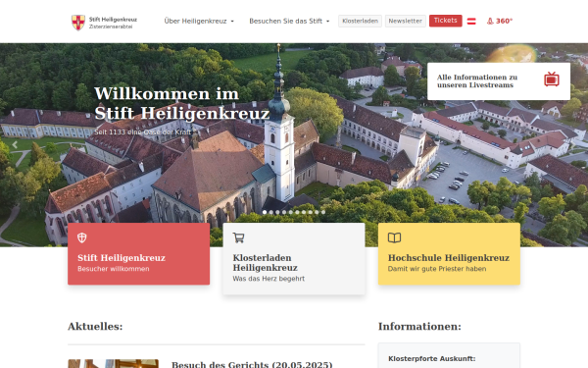Click the Austrian flag language icon
This screenshot has width=588, height=368.
(x=471, y=22)
